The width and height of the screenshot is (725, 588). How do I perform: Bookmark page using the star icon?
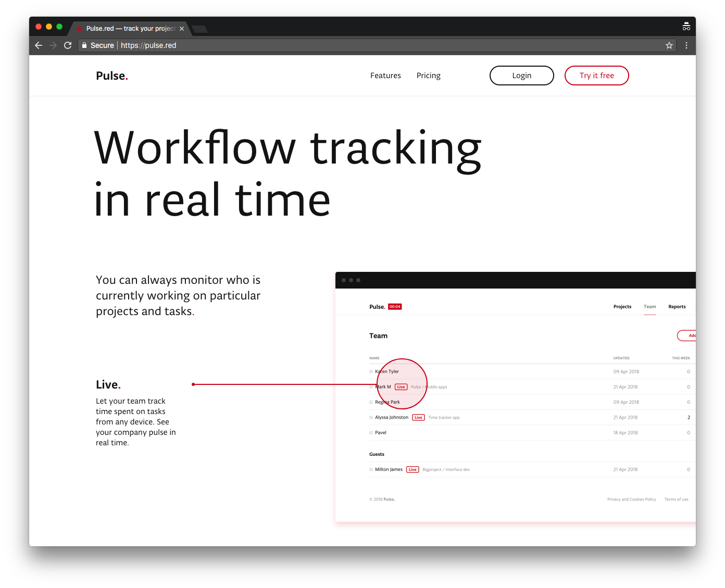669,45
